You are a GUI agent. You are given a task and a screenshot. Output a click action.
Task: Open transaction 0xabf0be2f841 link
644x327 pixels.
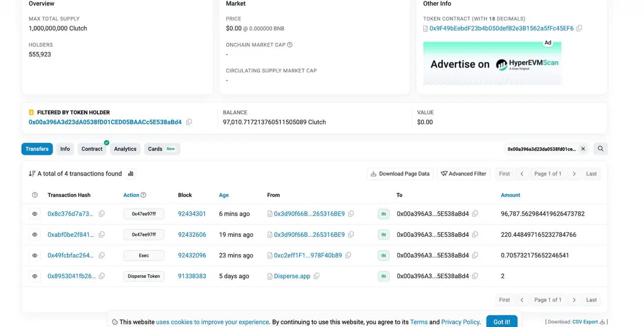tap(70, 234)
